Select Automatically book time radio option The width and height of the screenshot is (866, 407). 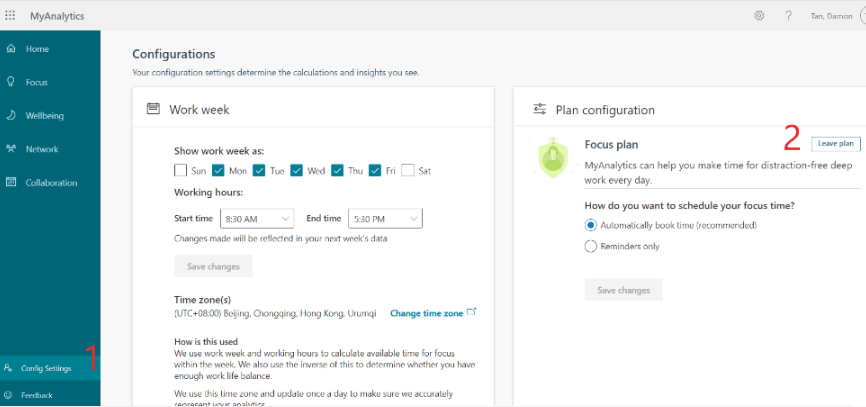(x=590, y=225)
